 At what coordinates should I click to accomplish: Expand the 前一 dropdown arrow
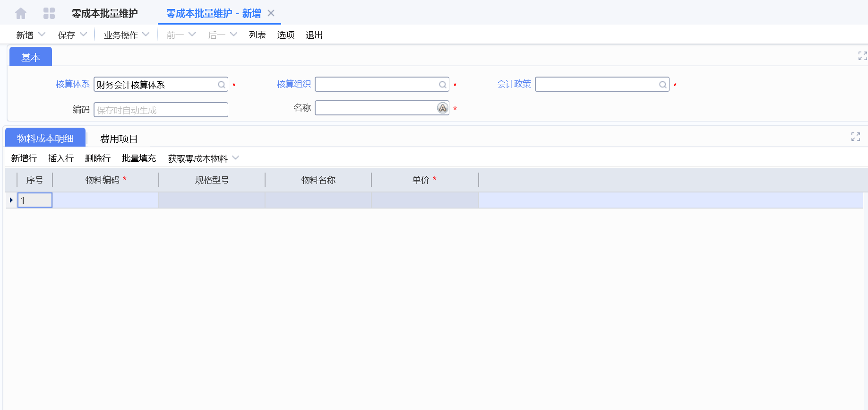[x=192, y=35]
